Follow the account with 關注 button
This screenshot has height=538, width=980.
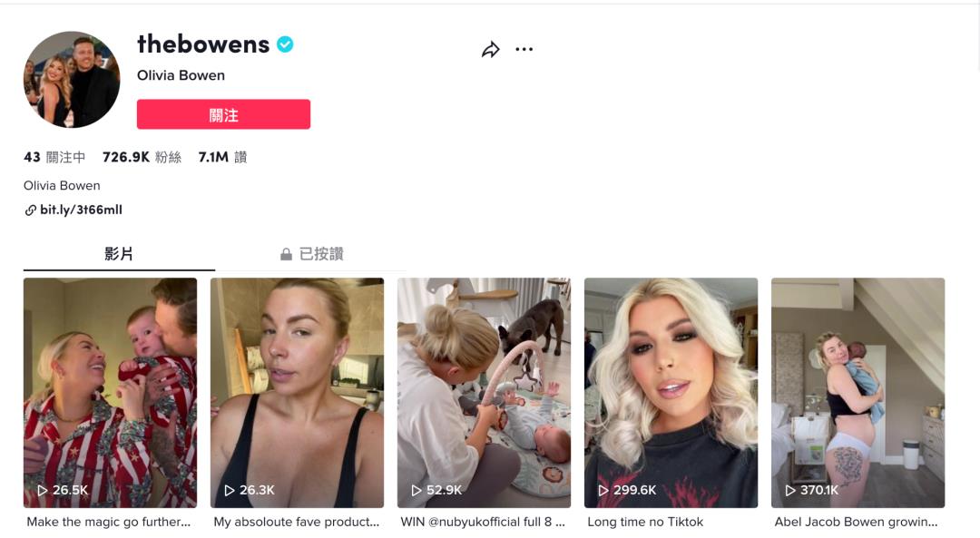click(224, 114)
